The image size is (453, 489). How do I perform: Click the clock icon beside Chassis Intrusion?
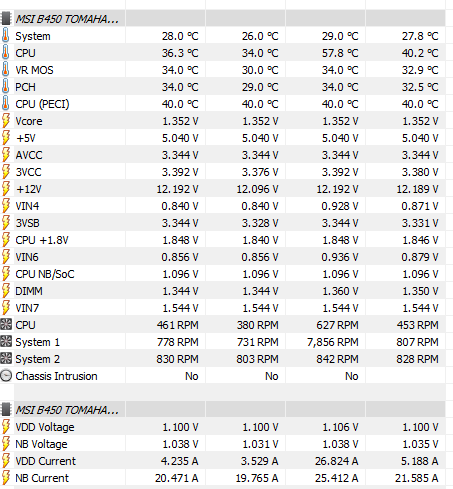tap(6, 376)
